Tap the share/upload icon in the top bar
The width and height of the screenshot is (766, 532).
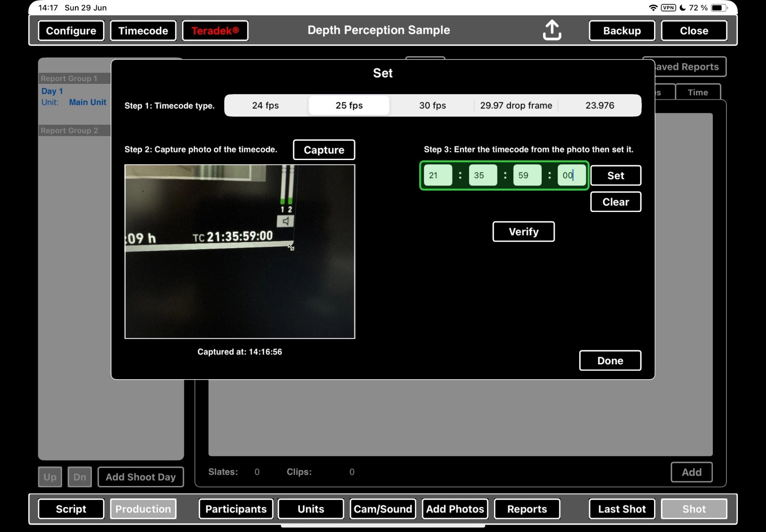[x=552, y=30]
